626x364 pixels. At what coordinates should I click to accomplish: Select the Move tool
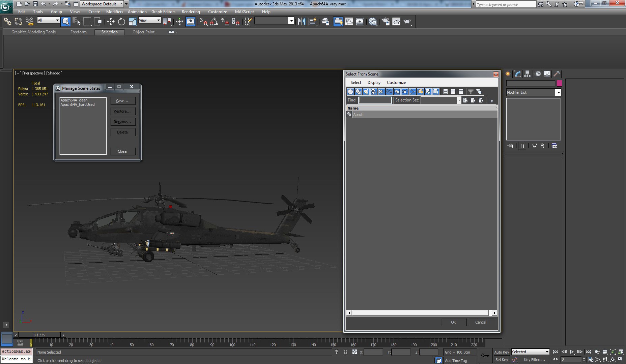click(111, 22)
